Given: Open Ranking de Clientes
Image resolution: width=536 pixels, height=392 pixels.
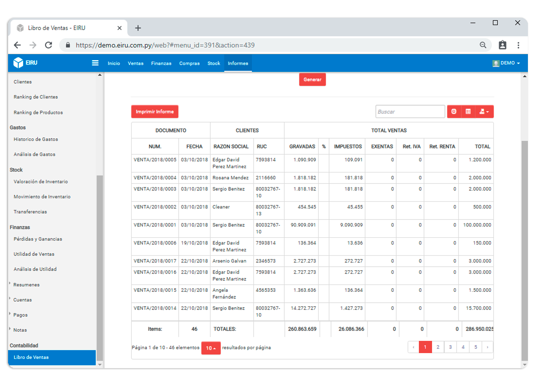Looking at the screenshot, I should pos(36,97).
